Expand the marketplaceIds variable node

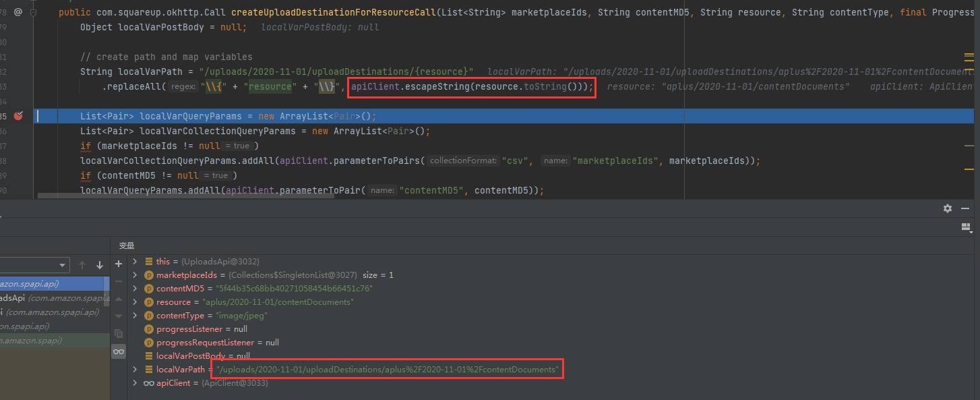135,275
